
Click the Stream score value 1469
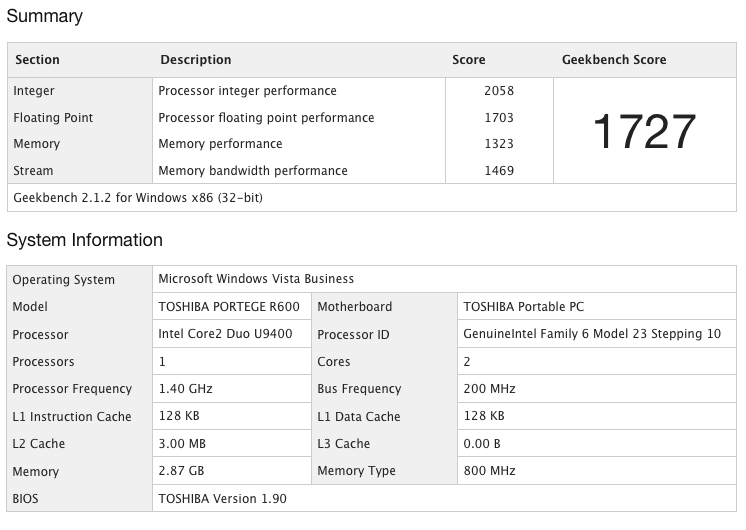[499, 170]
